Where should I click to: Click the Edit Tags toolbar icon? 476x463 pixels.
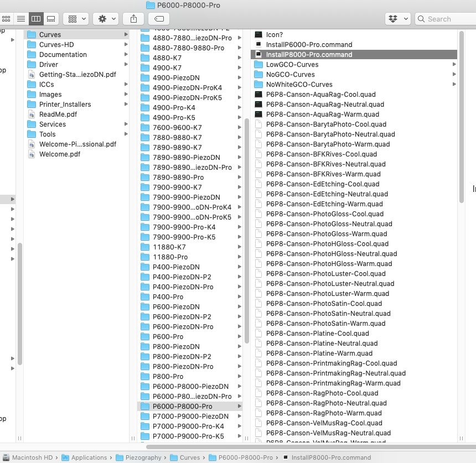[159, 19]
